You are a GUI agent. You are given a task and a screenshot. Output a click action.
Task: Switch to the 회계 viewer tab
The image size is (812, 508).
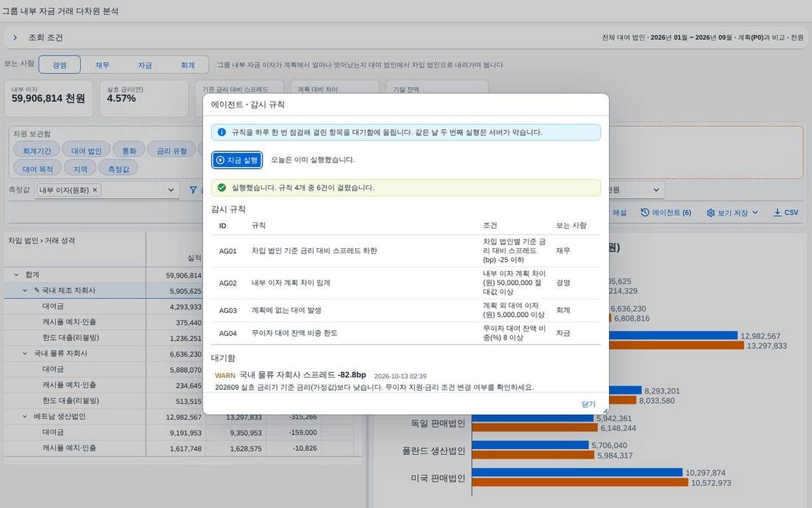tap(187, 65)
